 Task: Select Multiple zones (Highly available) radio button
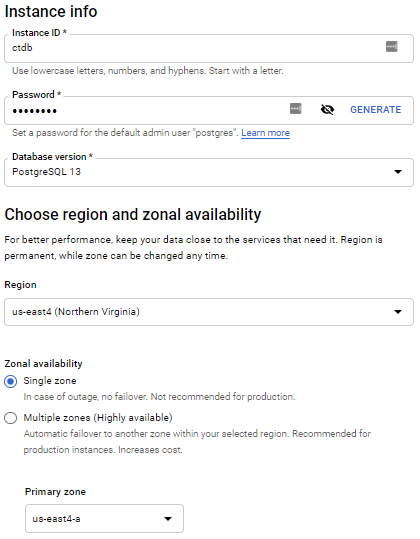pos(11,418)
